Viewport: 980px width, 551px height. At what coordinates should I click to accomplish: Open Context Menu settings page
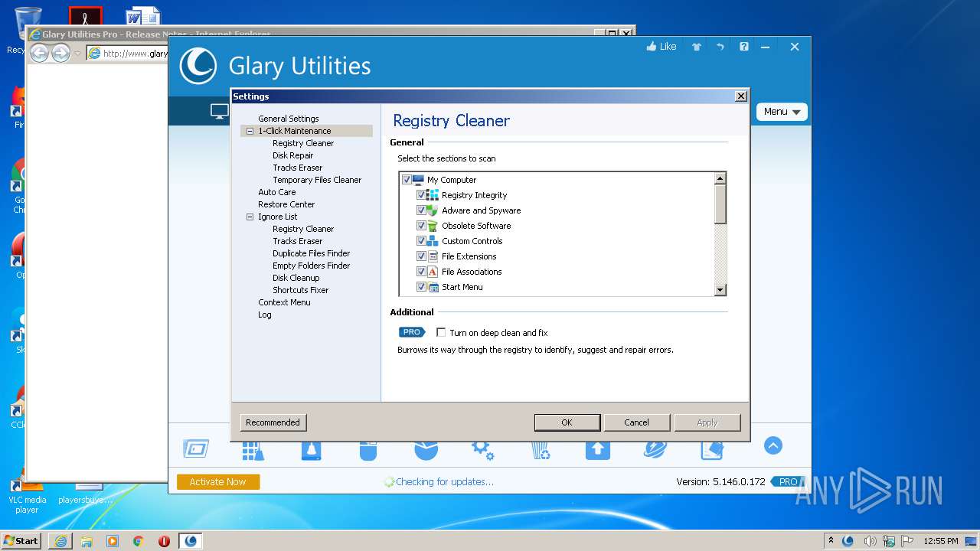pos(284,302)
